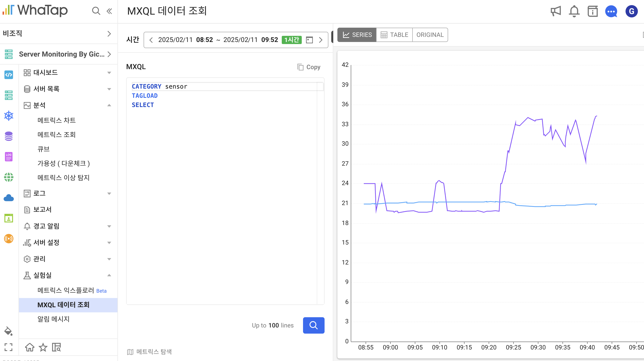Select the server monitoring icon in rail
This screenshot has height=361, width=644.
point(9,95)
